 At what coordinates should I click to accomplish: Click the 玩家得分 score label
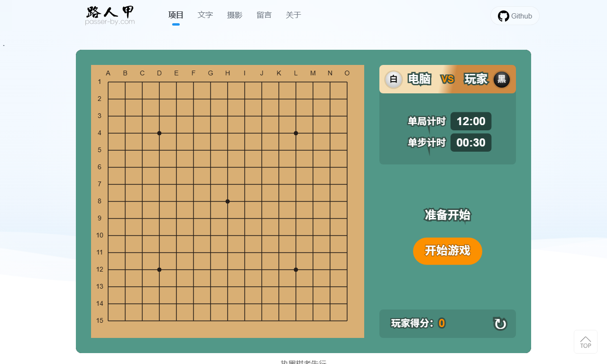tap(412, 323)
